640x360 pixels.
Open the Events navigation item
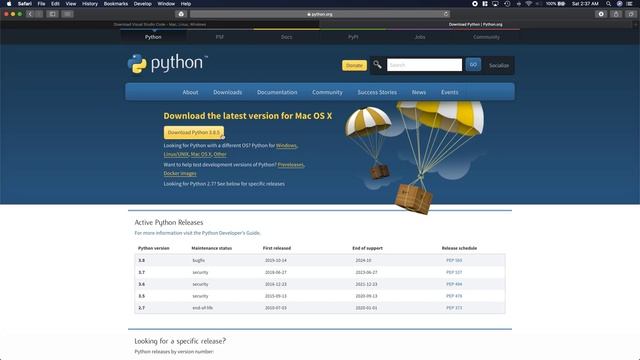point(449,92)
